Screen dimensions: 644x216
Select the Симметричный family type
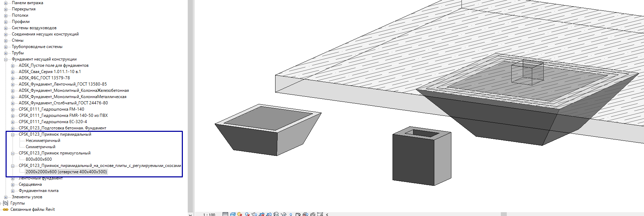(x=40, y=147)
